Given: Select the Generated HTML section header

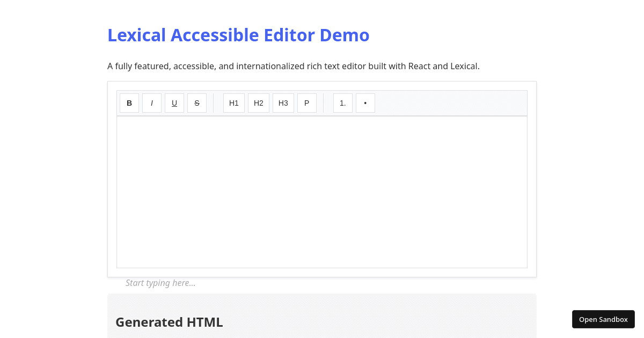Looking at the screenshot, I should pyautogui.click(x=169, y=322).
